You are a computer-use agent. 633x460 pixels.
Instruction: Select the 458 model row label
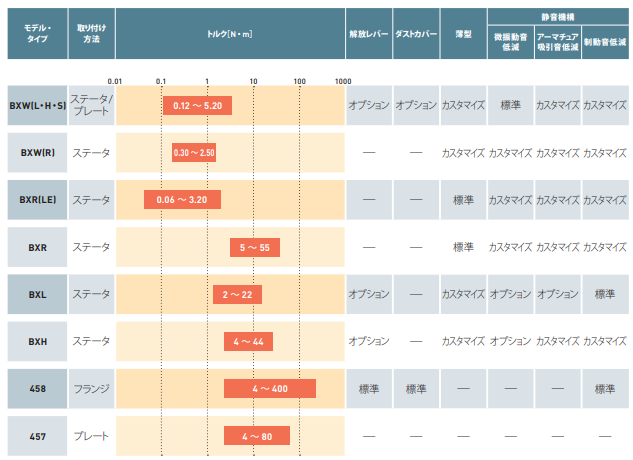point(37,388)
